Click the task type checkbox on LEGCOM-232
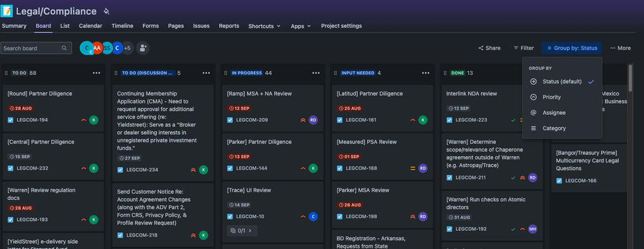Image resolution: width=644 pixels, height=249 pixels. [11, 168]
